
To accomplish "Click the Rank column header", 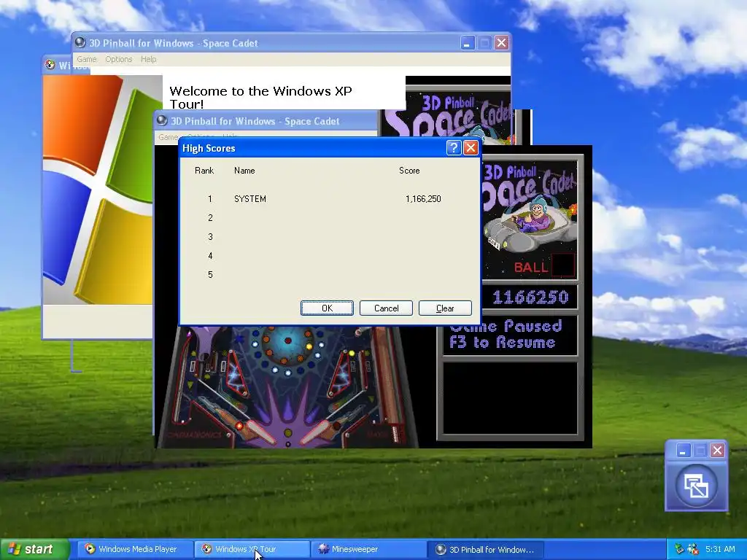I will (x=204, y=171).
